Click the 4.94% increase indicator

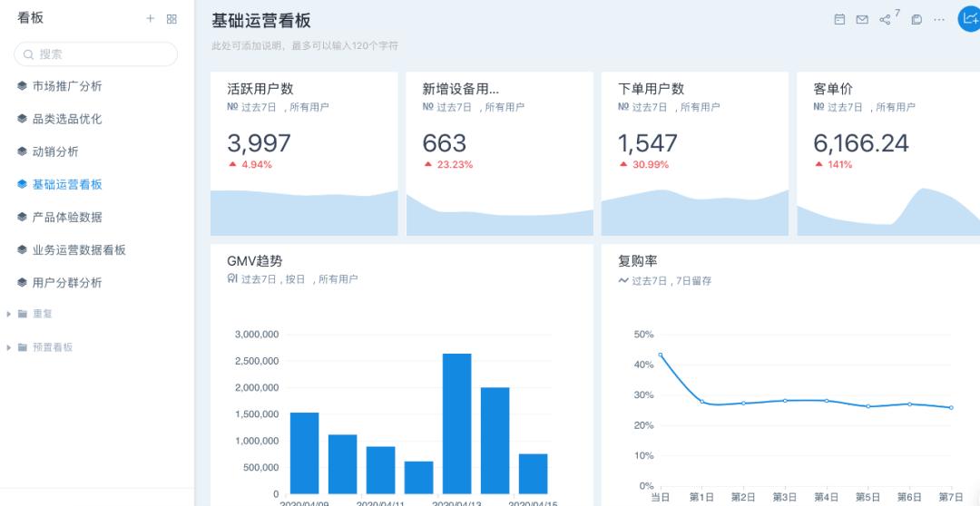point(250,165)
